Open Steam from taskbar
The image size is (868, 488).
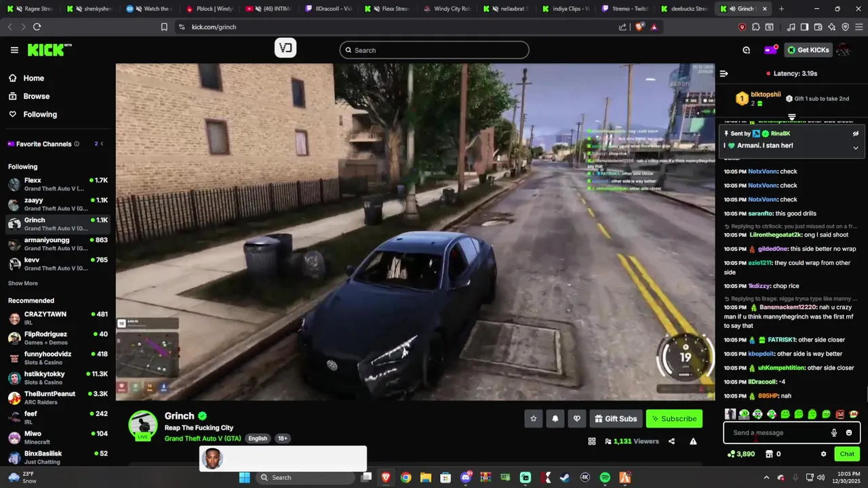point(565,477)
